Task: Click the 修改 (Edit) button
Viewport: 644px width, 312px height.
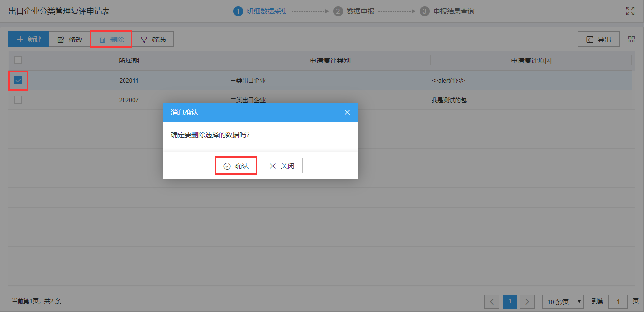Action: pos(70,40)
